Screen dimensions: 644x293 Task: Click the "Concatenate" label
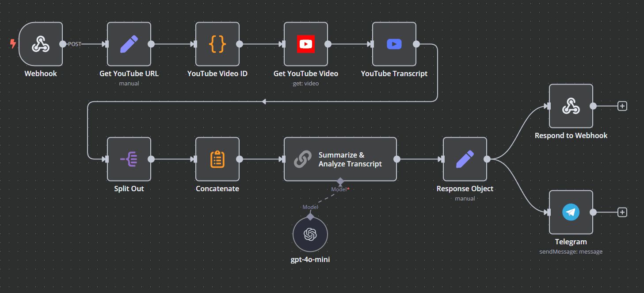pos(217,189)
